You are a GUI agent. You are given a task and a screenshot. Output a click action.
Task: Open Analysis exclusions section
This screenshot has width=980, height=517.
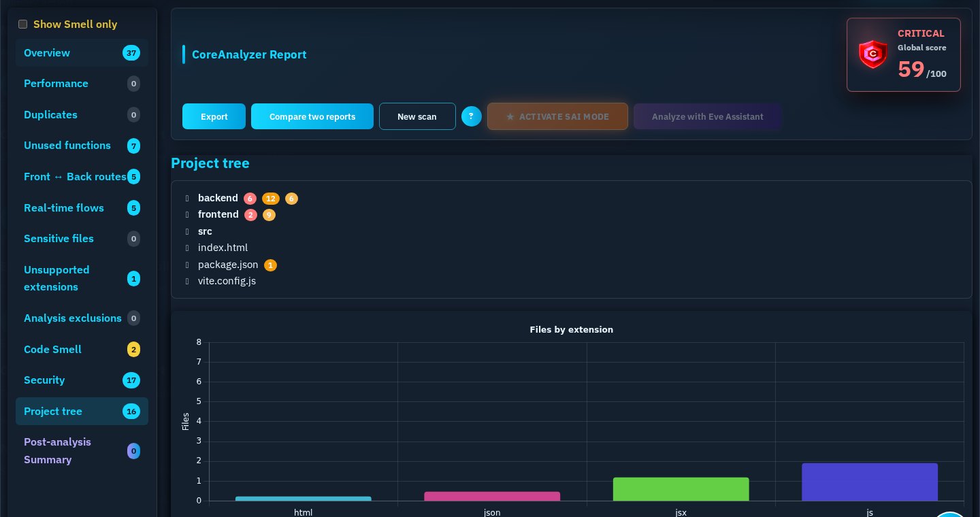point(82,318)
